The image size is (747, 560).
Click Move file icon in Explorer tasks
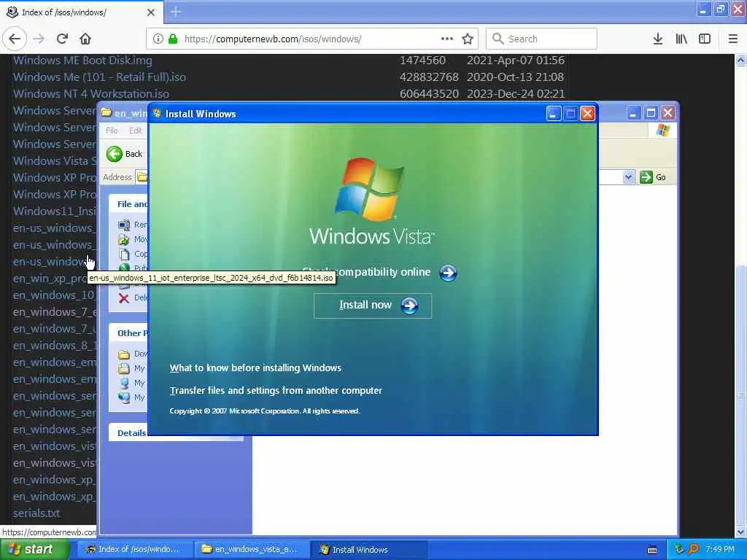pos(124,239)
